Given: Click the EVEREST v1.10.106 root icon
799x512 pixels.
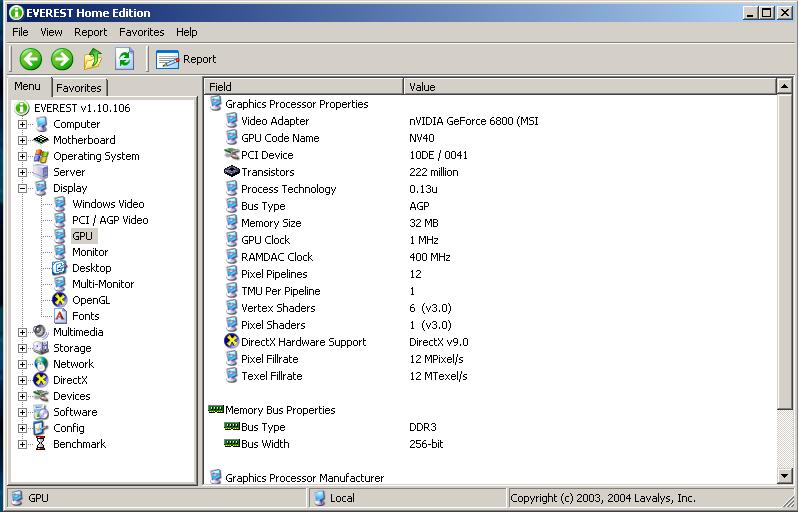Looking at the screenshot, I should click(22, 108).
